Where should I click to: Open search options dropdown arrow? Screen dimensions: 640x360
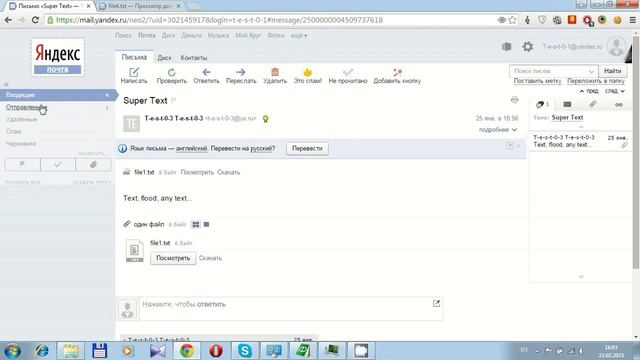pyautogui.click(x=591, y=71)
